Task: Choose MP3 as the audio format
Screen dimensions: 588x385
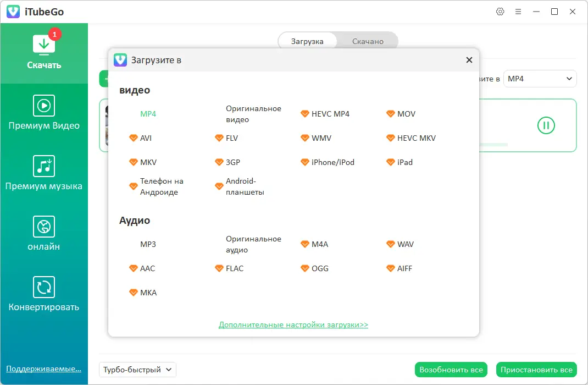Action: point(148,244)
